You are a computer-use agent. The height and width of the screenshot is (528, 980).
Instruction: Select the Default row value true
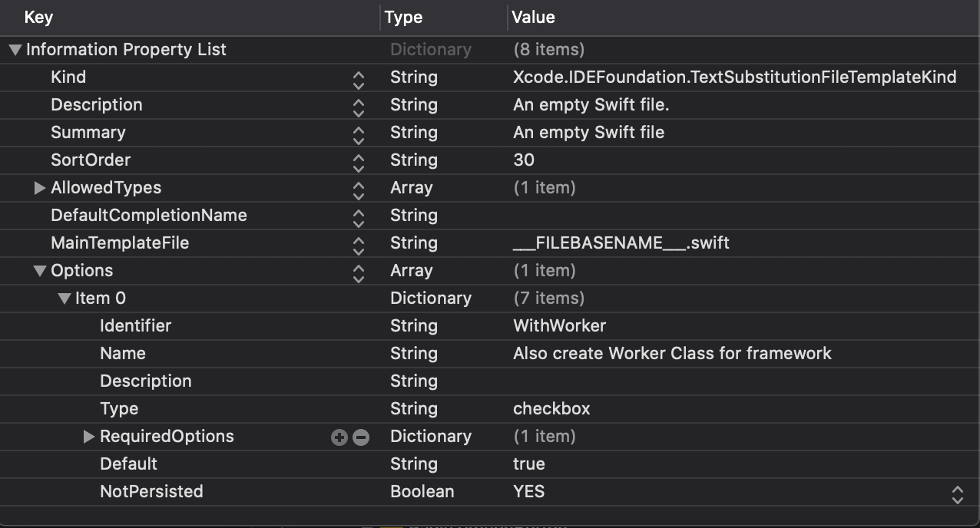pos(528,464)
